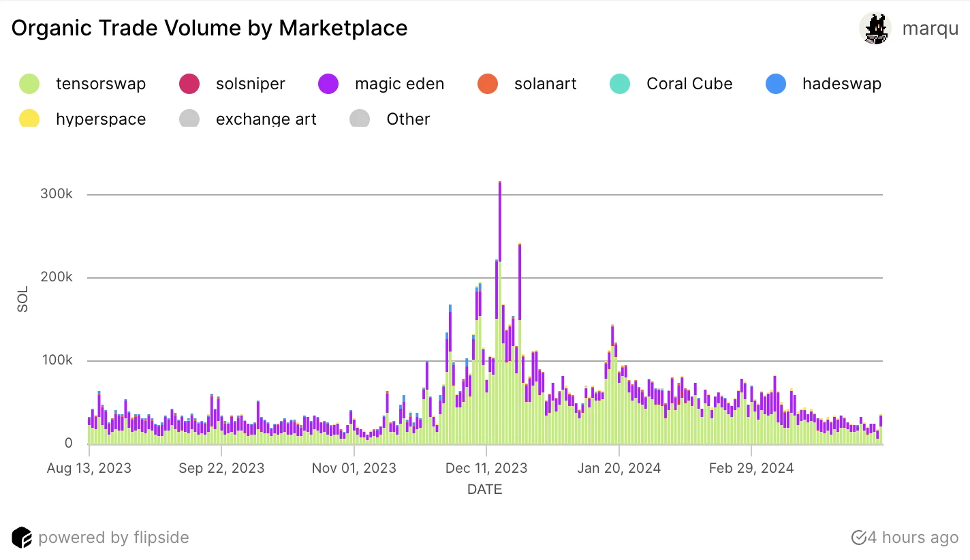The image size is (970, 560).
Task: Click the magic eden legend label text
Action: tap(399, 84)
